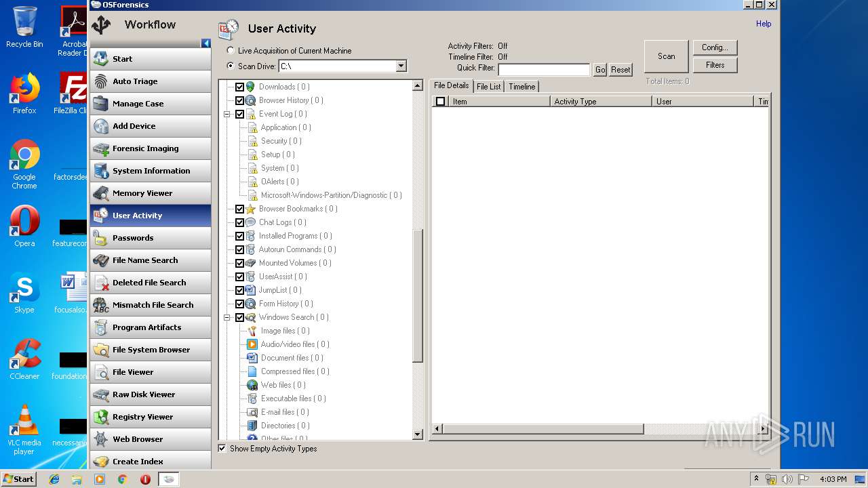The width and height of the screenshot is (868, 488).
Task: Open Manage Case briefcase icon
Action: click(x=101, y=104)
